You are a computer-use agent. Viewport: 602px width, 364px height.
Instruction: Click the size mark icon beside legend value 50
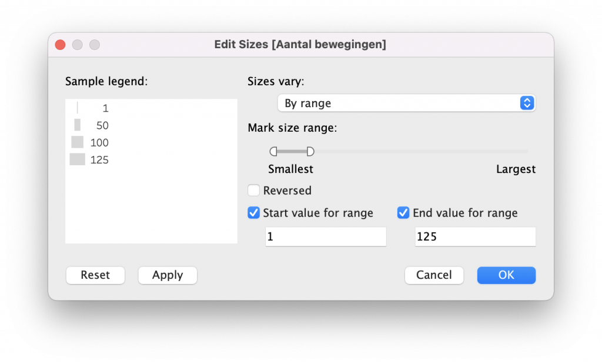tap(78, 125)
